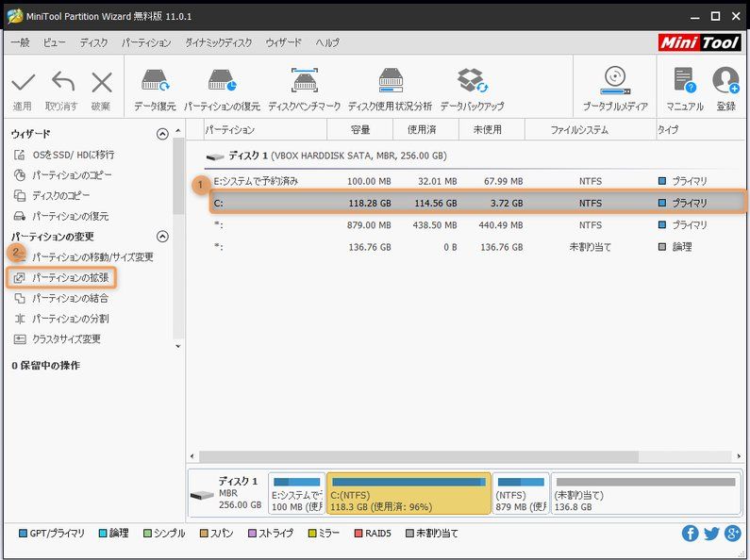Start Copy Partition (パーティションのコピー) wizard
The width and height of the screenshot is (750, 560).
(62, 175)
